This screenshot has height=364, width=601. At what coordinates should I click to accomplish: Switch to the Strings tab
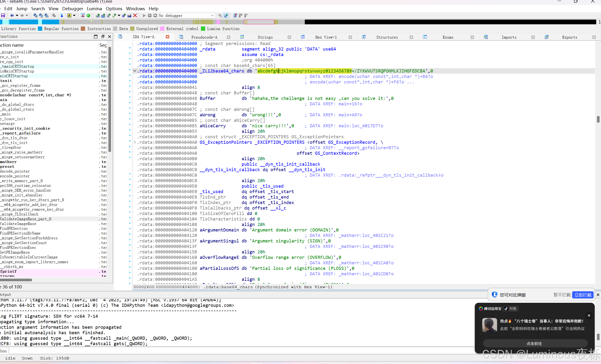[265, 37]
